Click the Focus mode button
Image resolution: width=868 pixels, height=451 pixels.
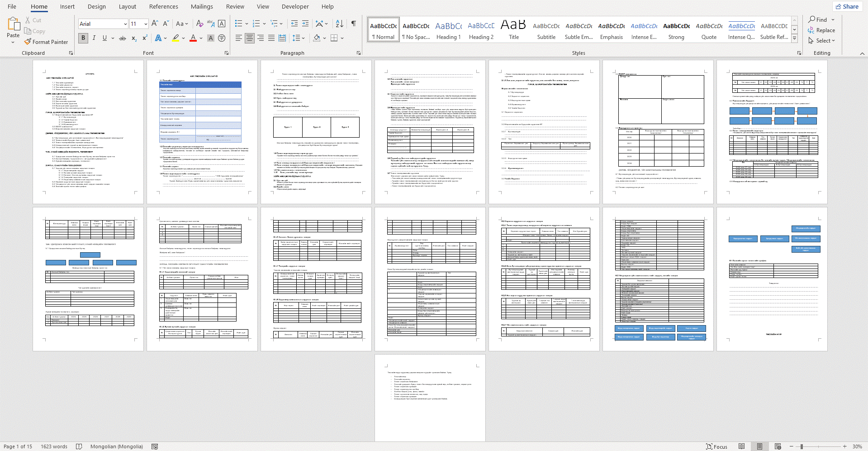pos(717,446)
